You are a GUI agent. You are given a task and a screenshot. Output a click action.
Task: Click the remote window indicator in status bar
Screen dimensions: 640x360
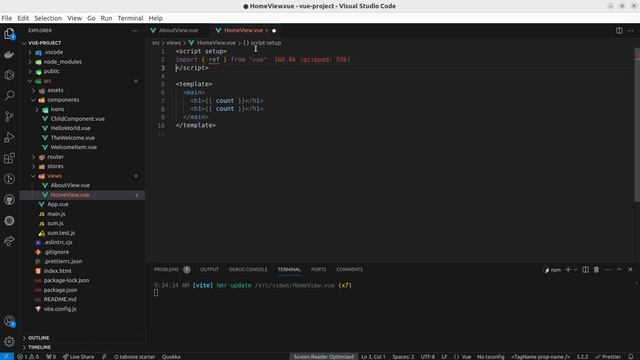[x=7, y=356]
